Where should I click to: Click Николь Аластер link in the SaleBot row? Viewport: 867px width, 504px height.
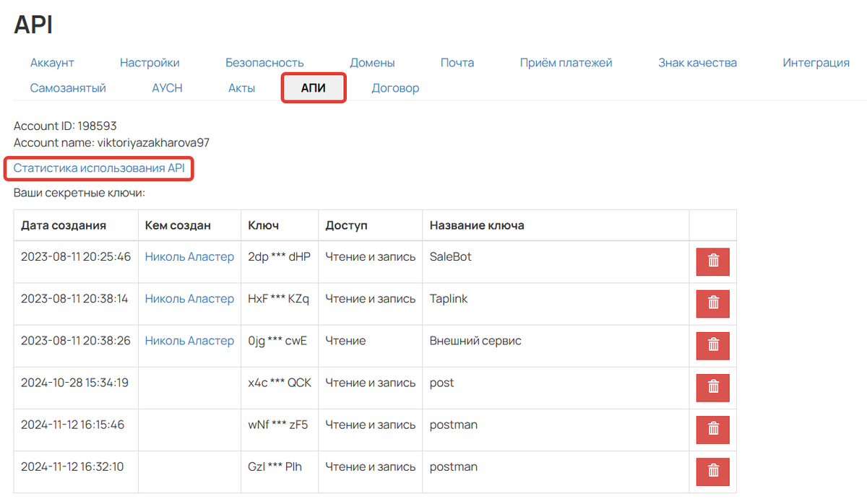(x=189, y=257)
